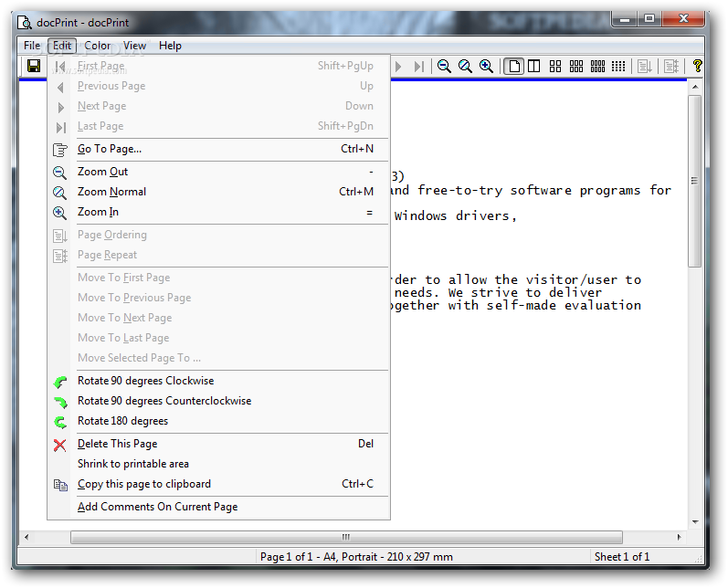Click the horizontal scrollbar thumb

point(346,537)
